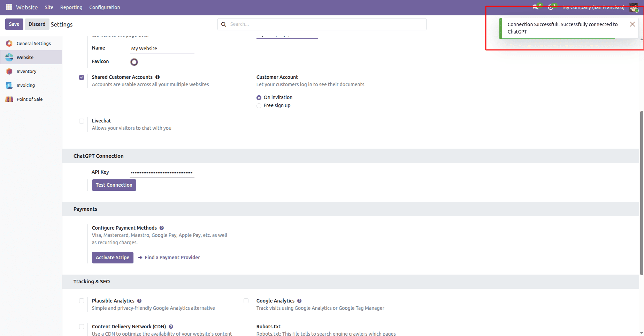Open the conversations messages icon in top bar

point(536,7)
